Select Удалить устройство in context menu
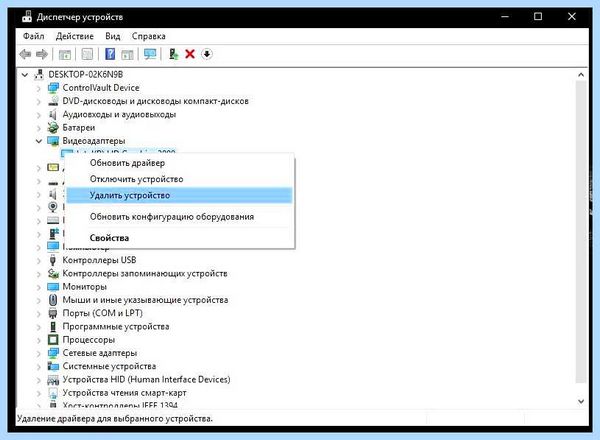The height and width of the screenshot is (440, 600). coord(179,195)
